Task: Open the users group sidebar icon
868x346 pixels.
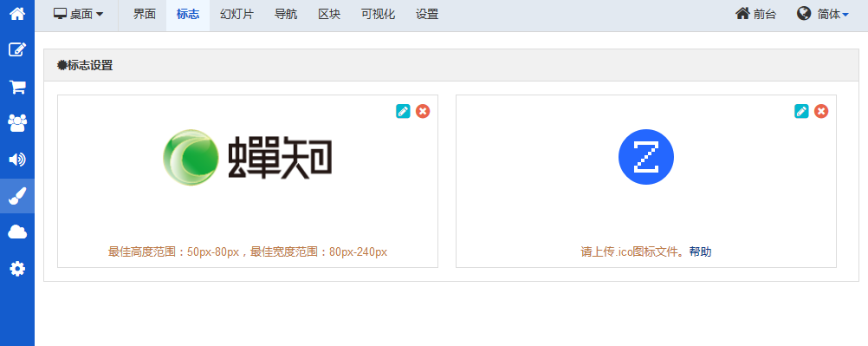Action: pyautogui.click(x=17, y=122)
